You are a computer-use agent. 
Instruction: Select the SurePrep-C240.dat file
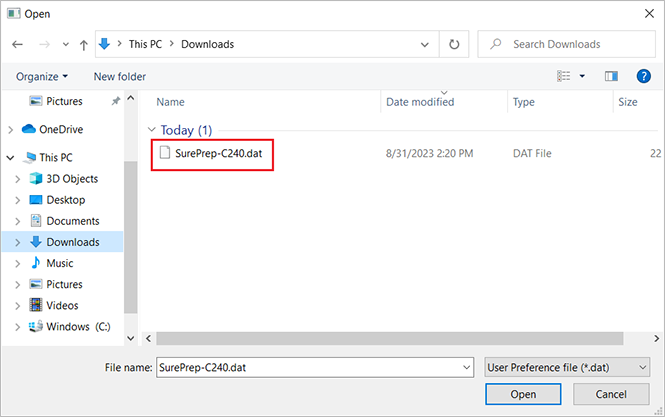(x=219, y=153)
